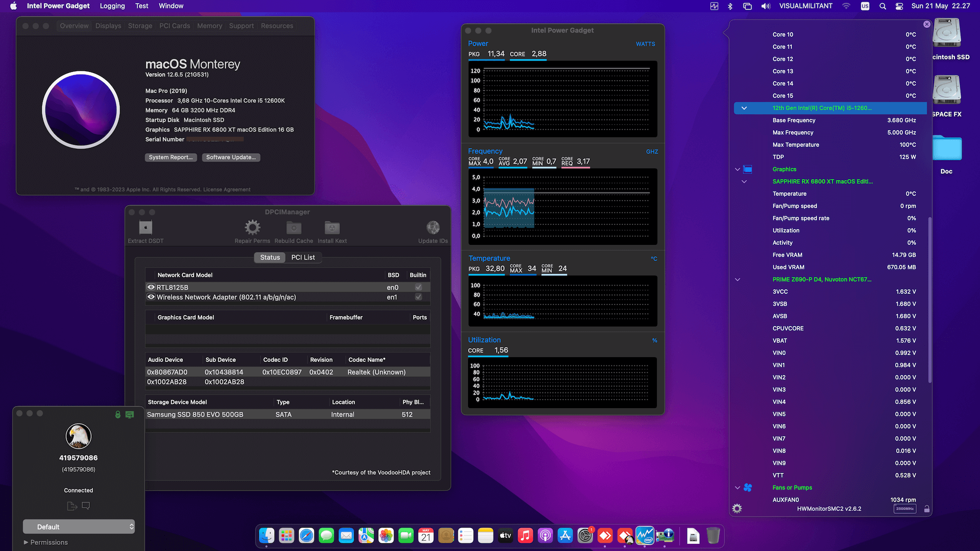Toggle the Builtin checkbox for en1
The height and width of the screenshot is (551, 980).
pyautogui.click(x=419, y=297)
